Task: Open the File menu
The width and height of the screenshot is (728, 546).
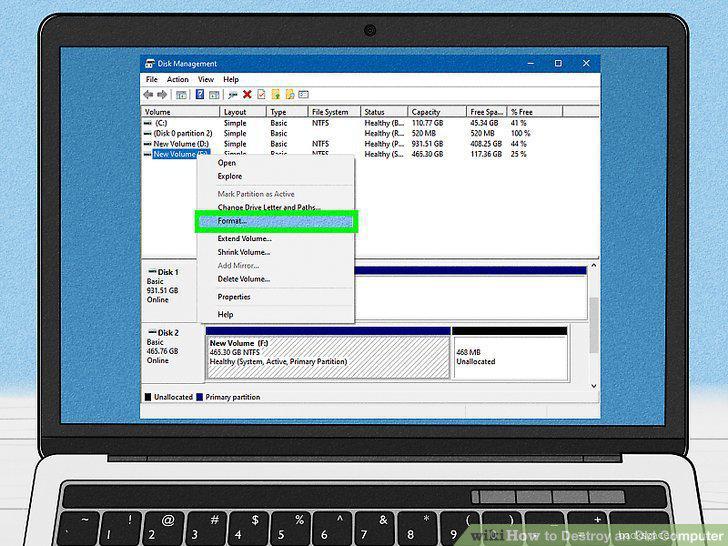Action: coord(151,79)
